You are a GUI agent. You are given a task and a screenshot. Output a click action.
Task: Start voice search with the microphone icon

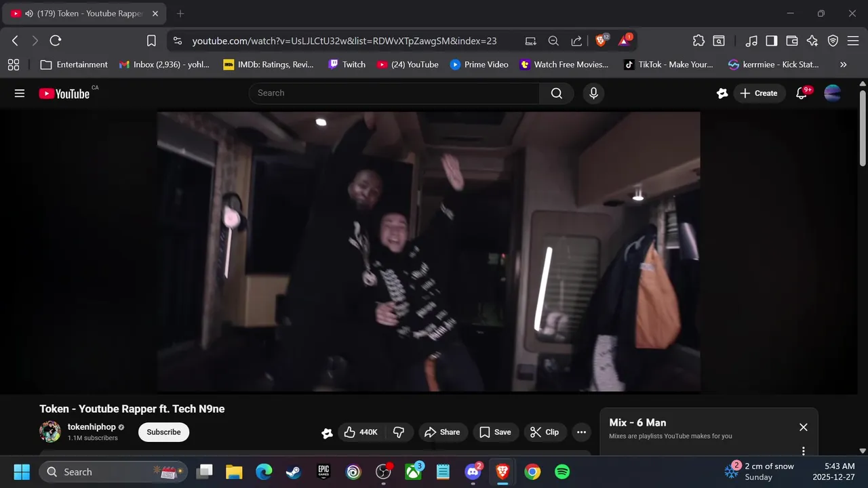click(593, 94)
